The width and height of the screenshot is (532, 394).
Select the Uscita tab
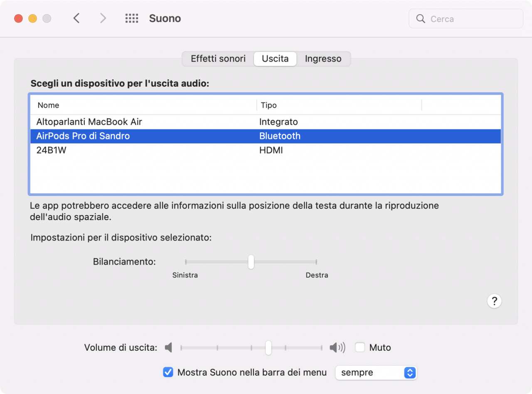[x=275, y=59]
